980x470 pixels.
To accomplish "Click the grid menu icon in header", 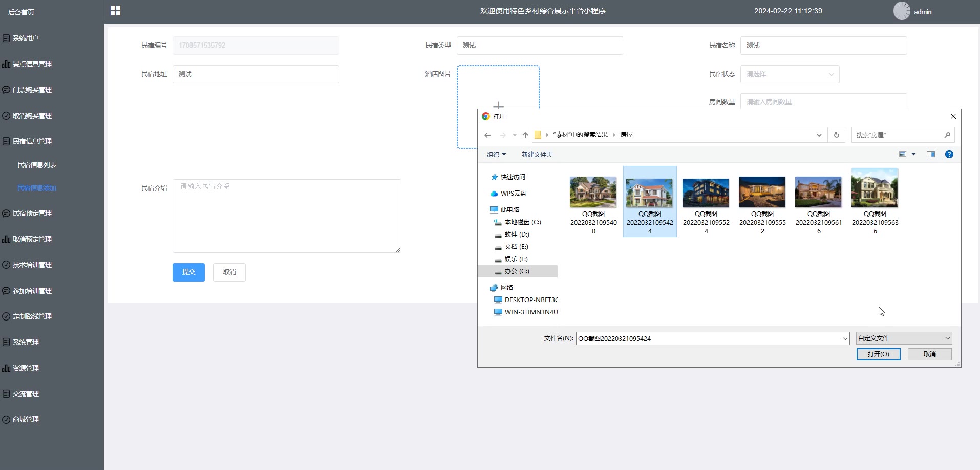I will point(115,11).
